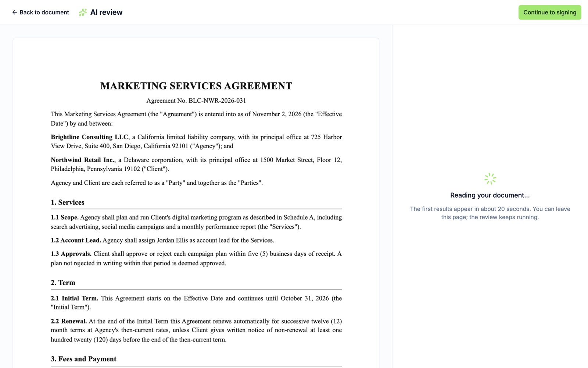The image size is (588, 368).
Task: Click the 2. Term section heading
Action: [x=63, y=283]
